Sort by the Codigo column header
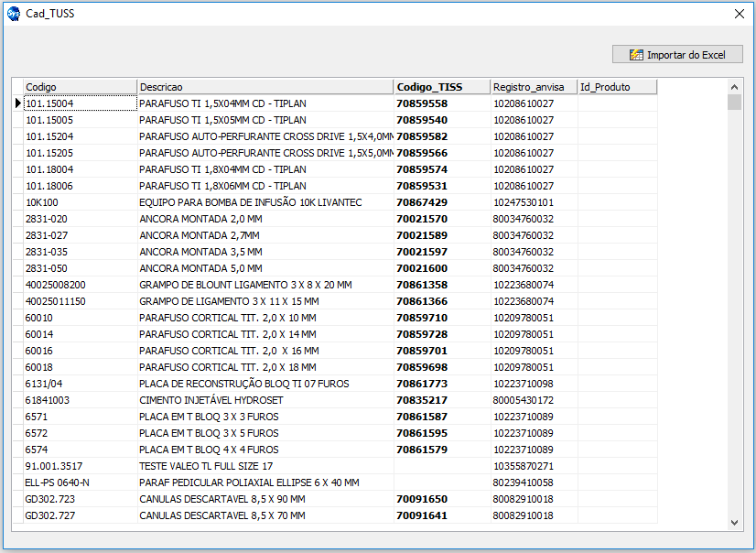 tap(80, 87)
